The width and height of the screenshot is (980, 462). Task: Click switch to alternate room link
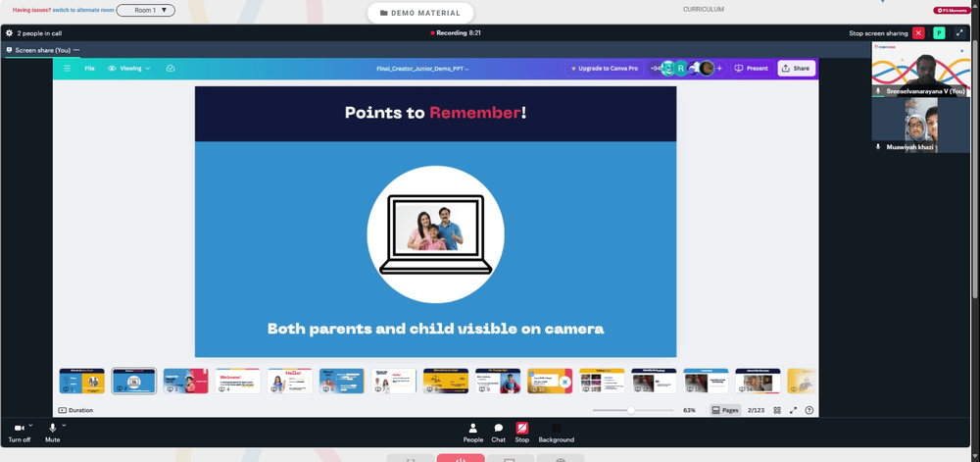point(82,10)
